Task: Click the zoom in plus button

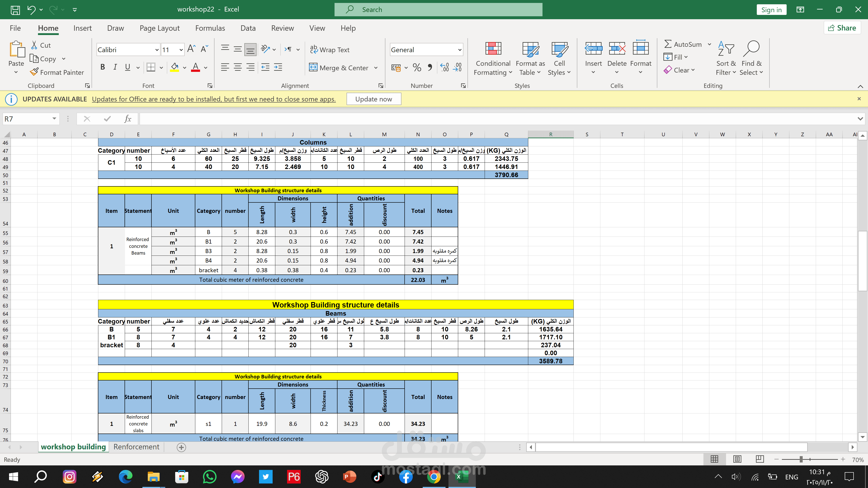Action: click(x=843, y=459)
